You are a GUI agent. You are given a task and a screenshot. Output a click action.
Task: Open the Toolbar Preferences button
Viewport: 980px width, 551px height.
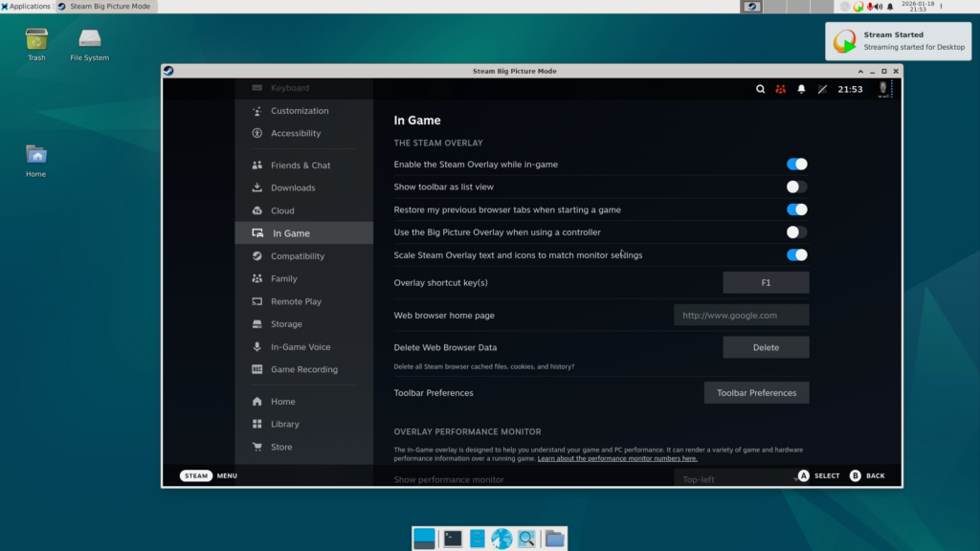(756, 393)
